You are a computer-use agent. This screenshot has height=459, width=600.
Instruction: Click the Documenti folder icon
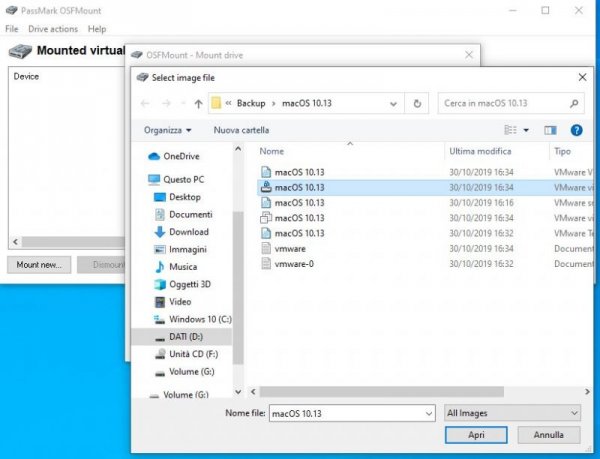click(x=160, y=215)
